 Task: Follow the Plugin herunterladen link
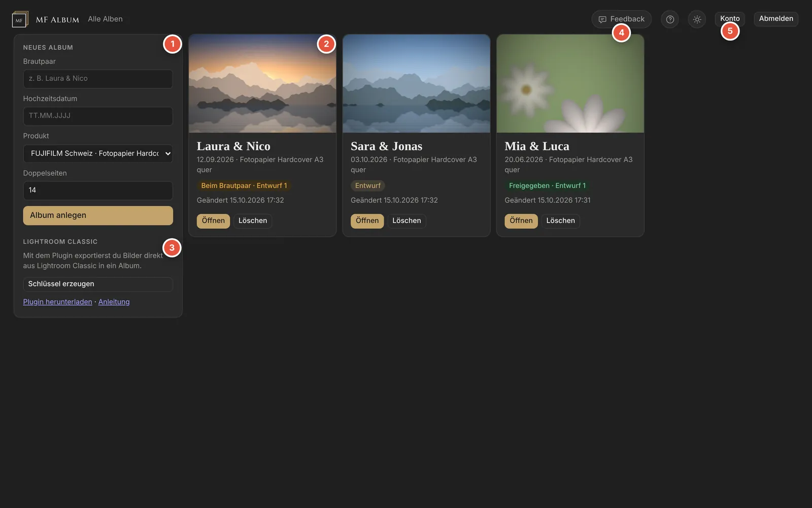(x=57, y=302)
